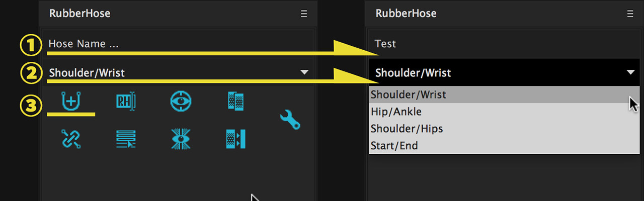Toggle the eye with crossed lines icon
644x201 pixels.
pos(181,139)
